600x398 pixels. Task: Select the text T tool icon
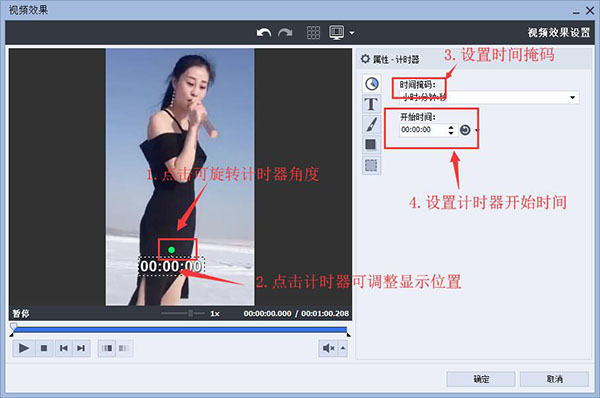click(x=372, y=104)
